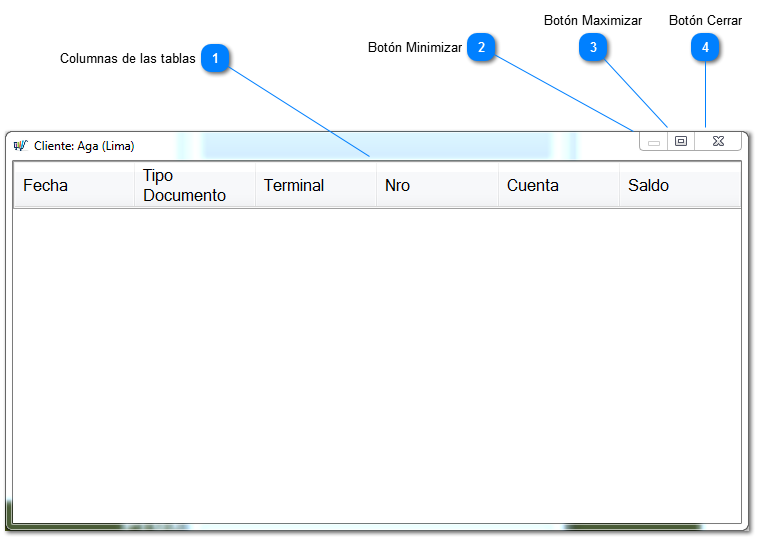The width and height of the screenshot is (759, 540).
Task: Close the Cliente: Aga (Lima) window
Action: pyautogui.click(x=718, y=141)
